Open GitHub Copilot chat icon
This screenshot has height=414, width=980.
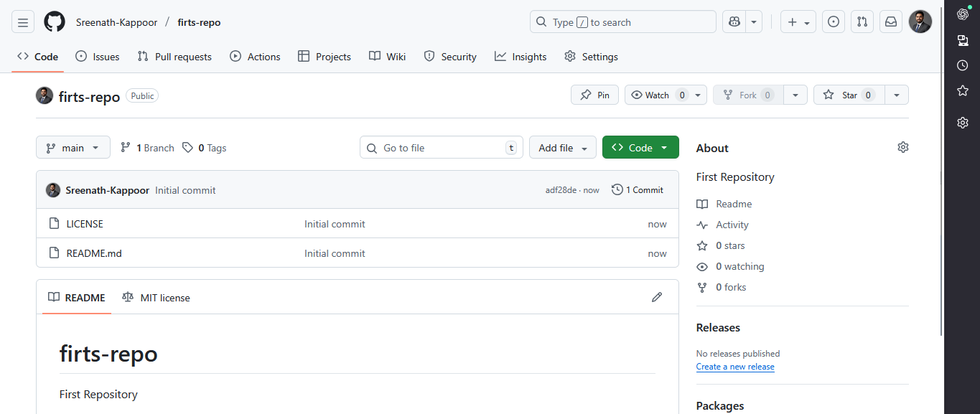pos(733,22)
